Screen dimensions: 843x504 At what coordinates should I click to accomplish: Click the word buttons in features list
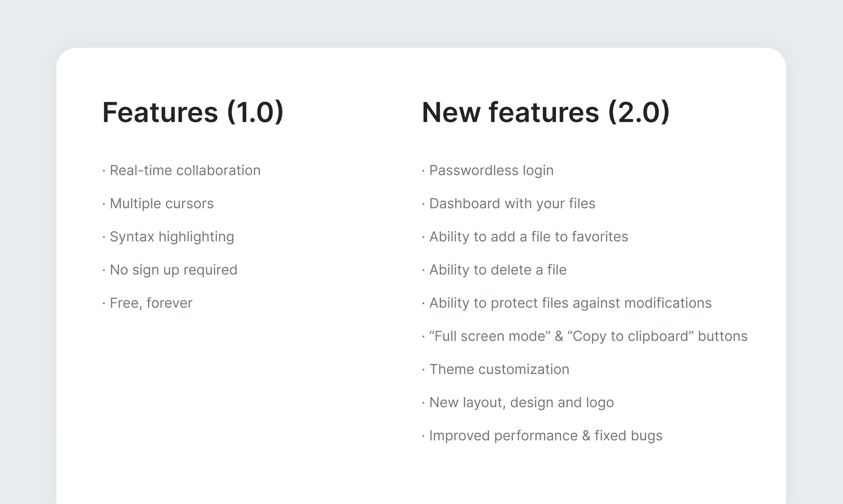723,336
